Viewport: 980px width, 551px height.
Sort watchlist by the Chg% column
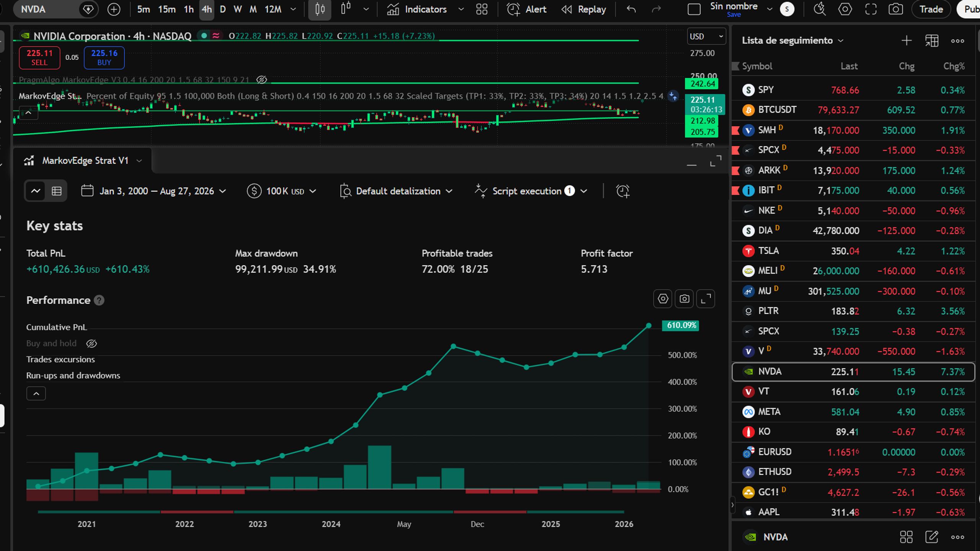point(954,66)
